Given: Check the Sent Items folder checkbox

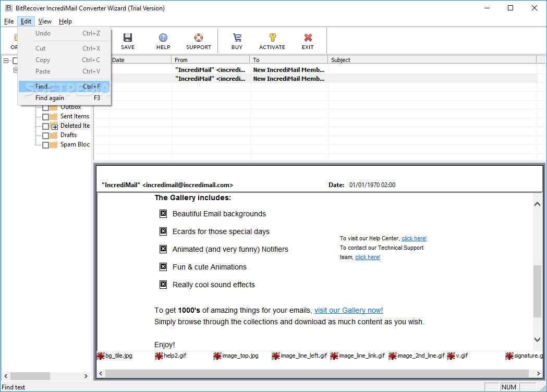Looking at the screenshot, I should (45, 117).
